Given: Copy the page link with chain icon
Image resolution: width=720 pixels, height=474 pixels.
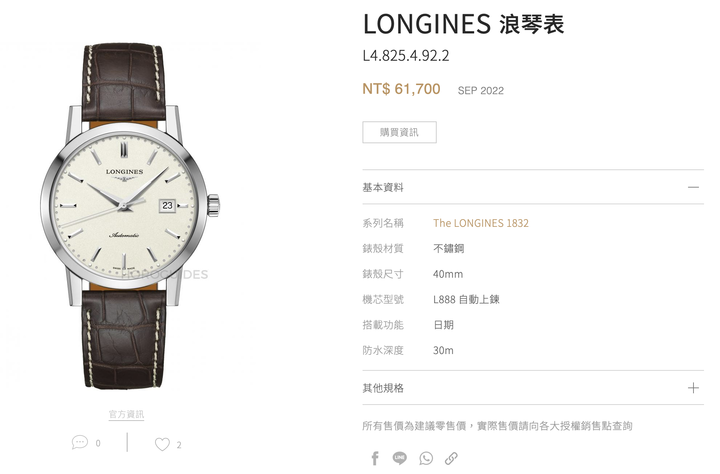Looking at the screenshot, I should (x=451, y=458).
